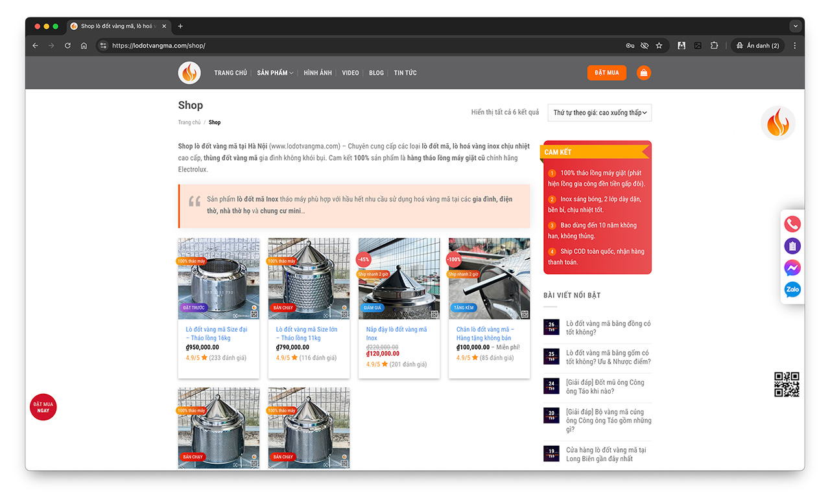Open the Messenger chat icon

(792, 268)
